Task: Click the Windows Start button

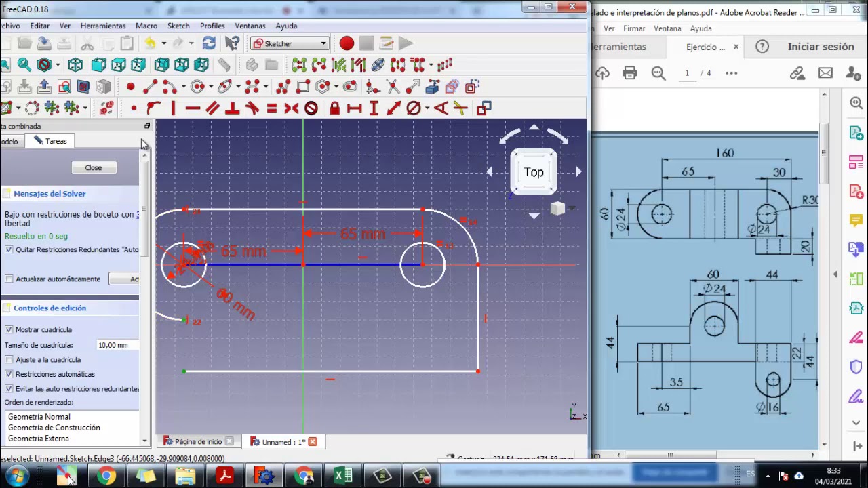Action: point(15,476)
